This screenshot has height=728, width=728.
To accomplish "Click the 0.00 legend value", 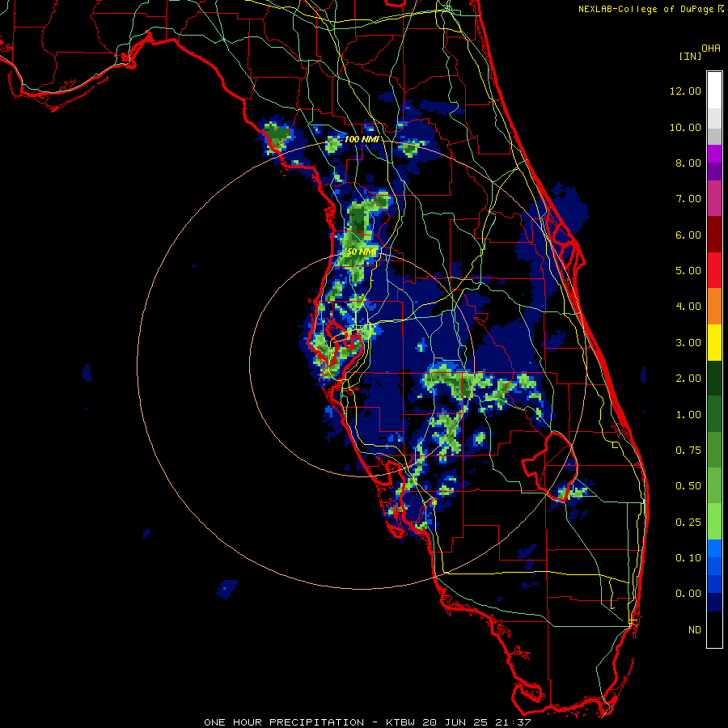I will point(688,594).
